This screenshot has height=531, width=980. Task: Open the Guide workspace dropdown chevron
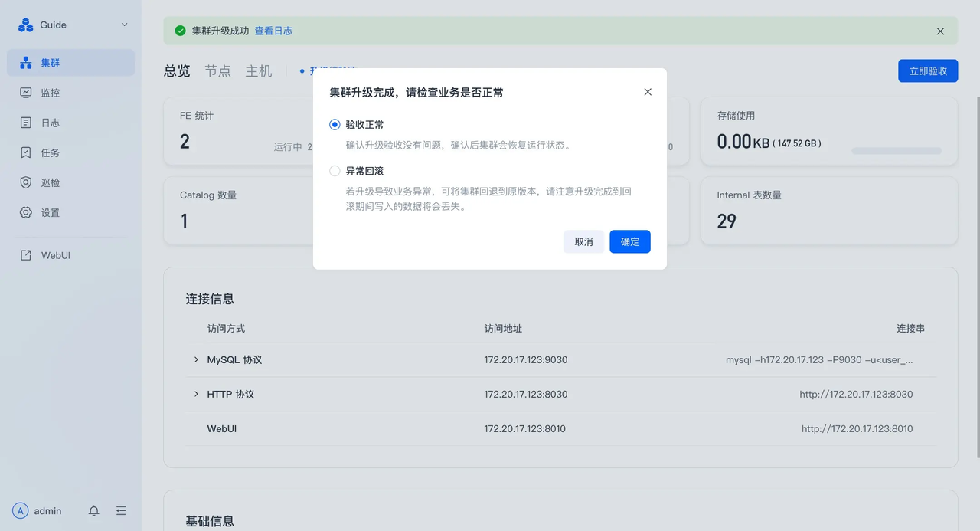point(124,25)
